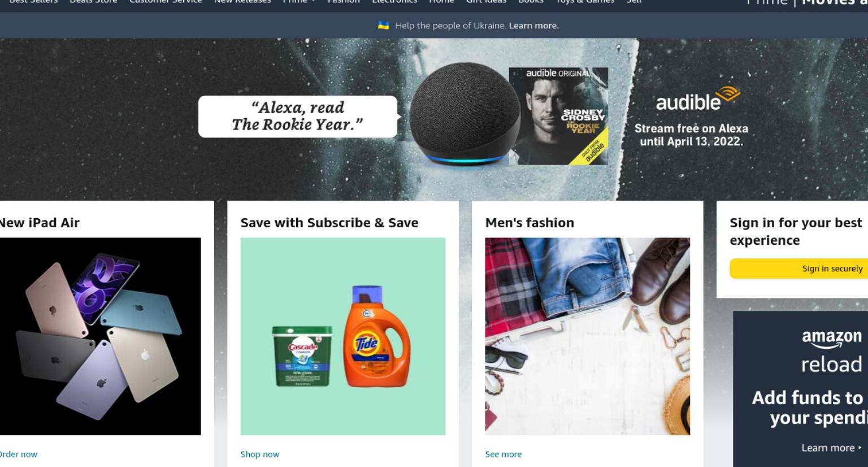Click Order now under New iPad Air
This screenshot has height=467, width=868.
[18, 454]
